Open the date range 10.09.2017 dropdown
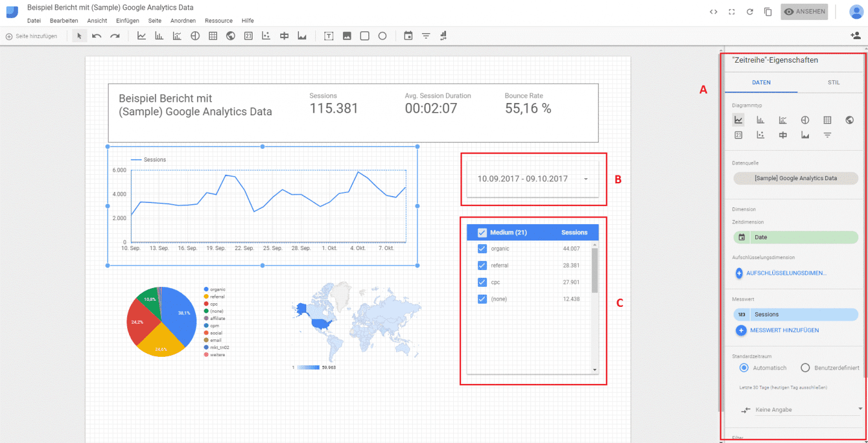 click(585, 179)
